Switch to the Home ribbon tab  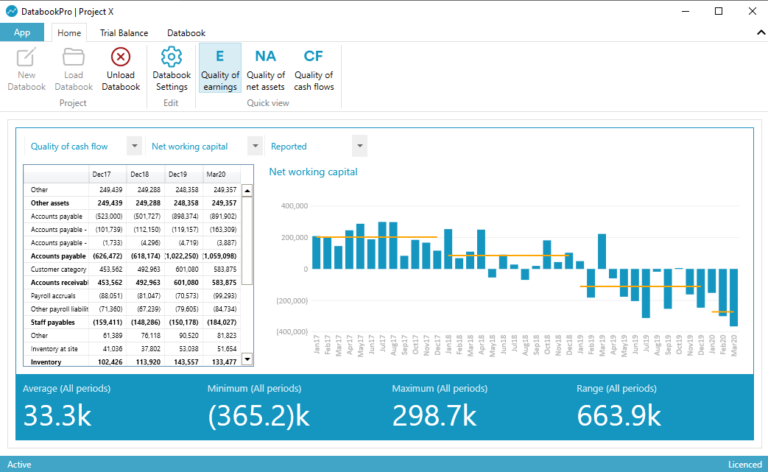coord(68,33)
